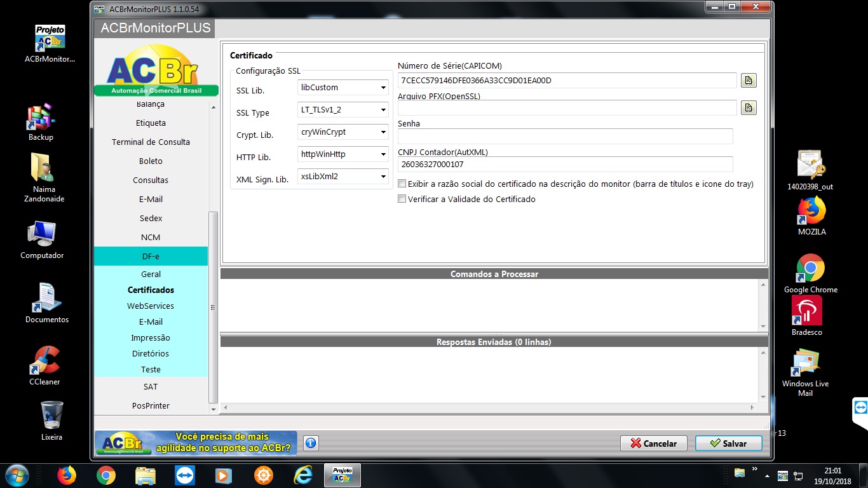Select Consultas in sidebar
Screen dimensions: 868x488
[151, 180]
